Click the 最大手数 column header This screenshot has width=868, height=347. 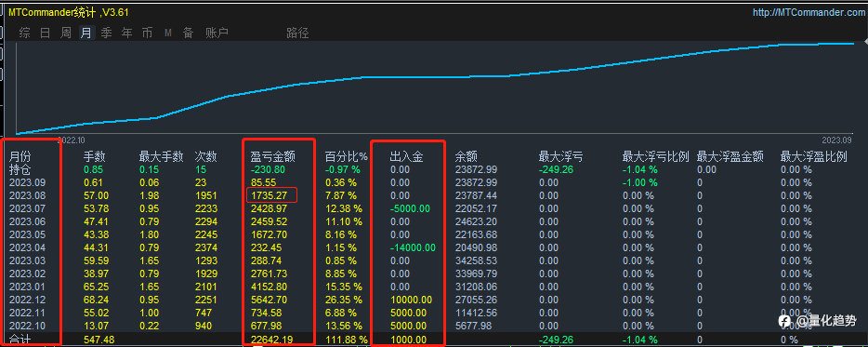pos(161,157)
